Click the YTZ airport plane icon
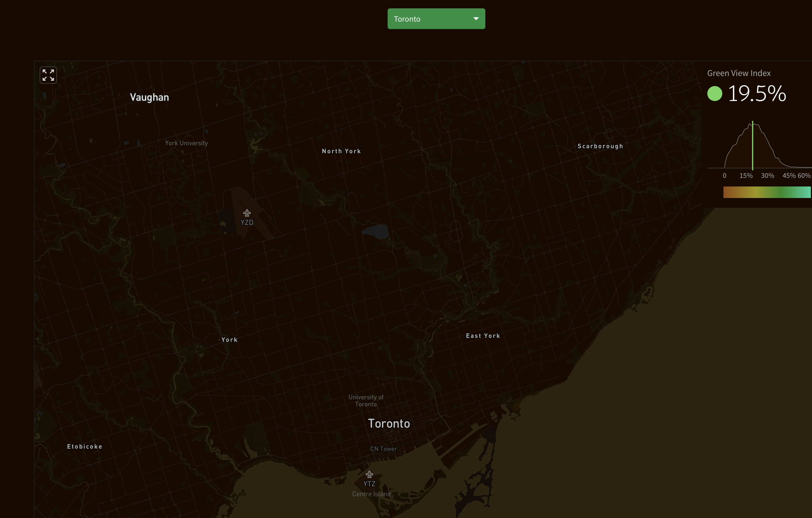 (369, 474)
